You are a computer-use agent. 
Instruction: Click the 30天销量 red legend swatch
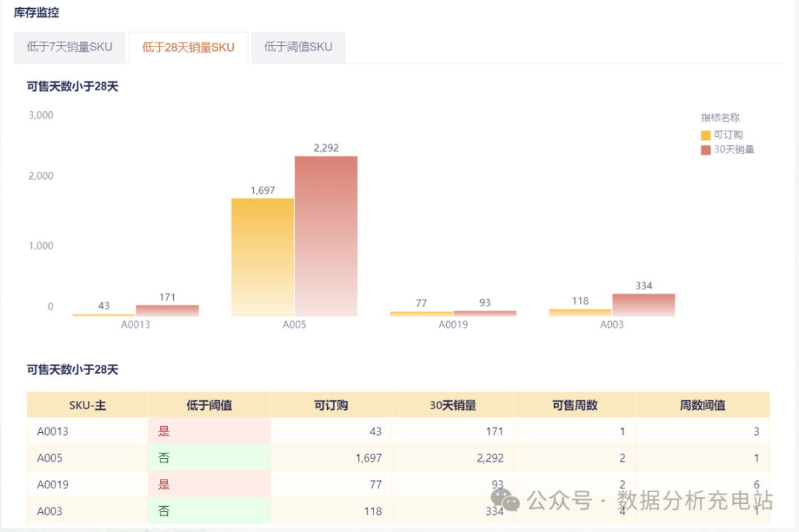click(x=706, y=149)
